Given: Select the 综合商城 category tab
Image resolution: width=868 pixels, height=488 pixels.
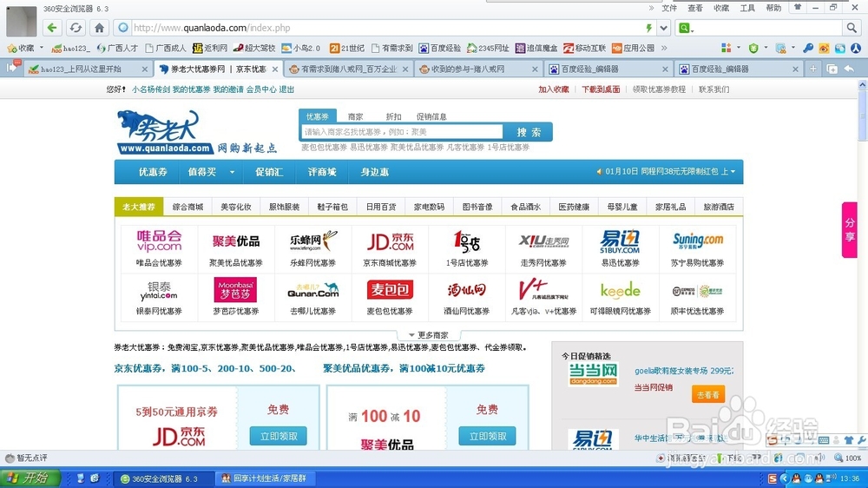Looking at the screenshot, I should (x=187, y=207).
